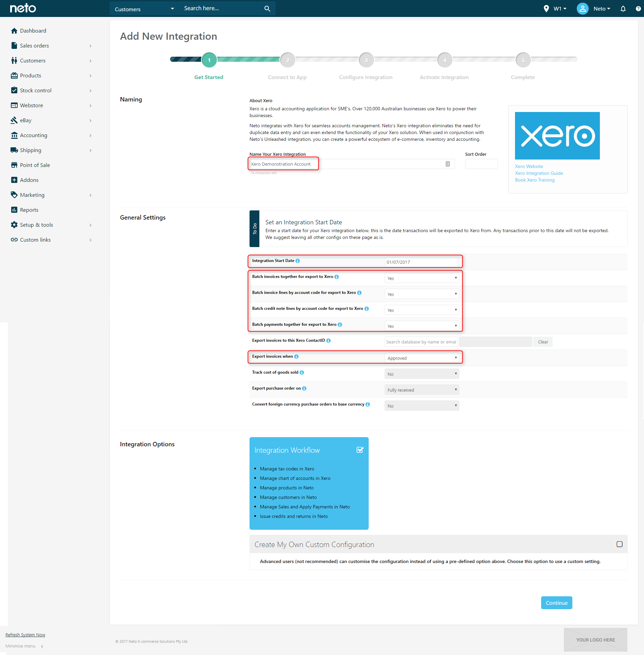Click the Webstore window icon

tap(14, 105)
